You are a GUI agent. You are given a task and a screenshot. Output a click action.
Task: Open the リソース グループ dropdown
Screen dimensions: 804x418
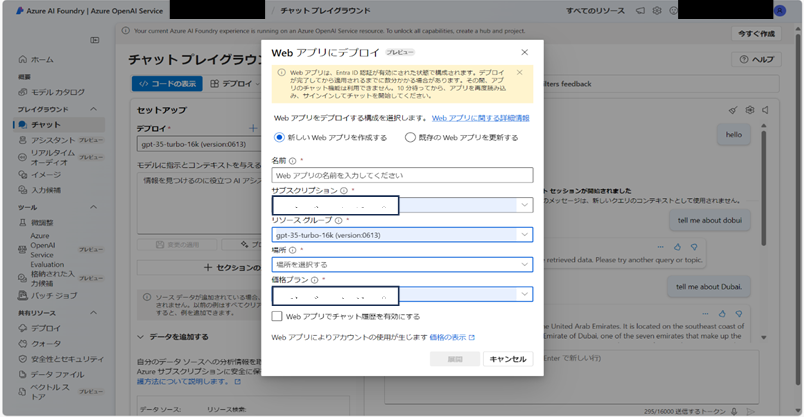[402, 235]
